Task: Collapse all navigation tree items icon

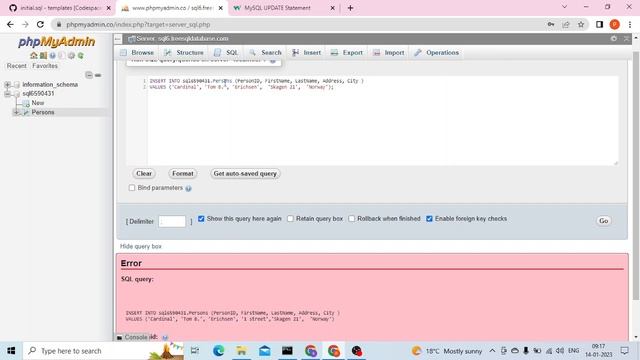Action: tap(89, 75)
